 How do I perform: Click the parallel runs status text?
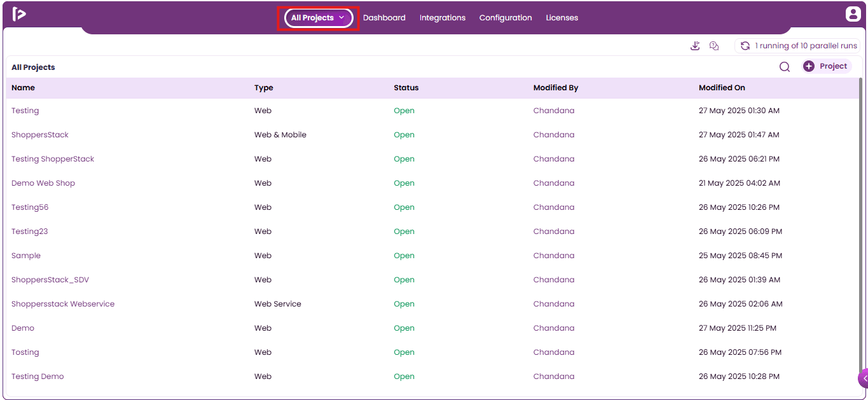tap(806, 46)
